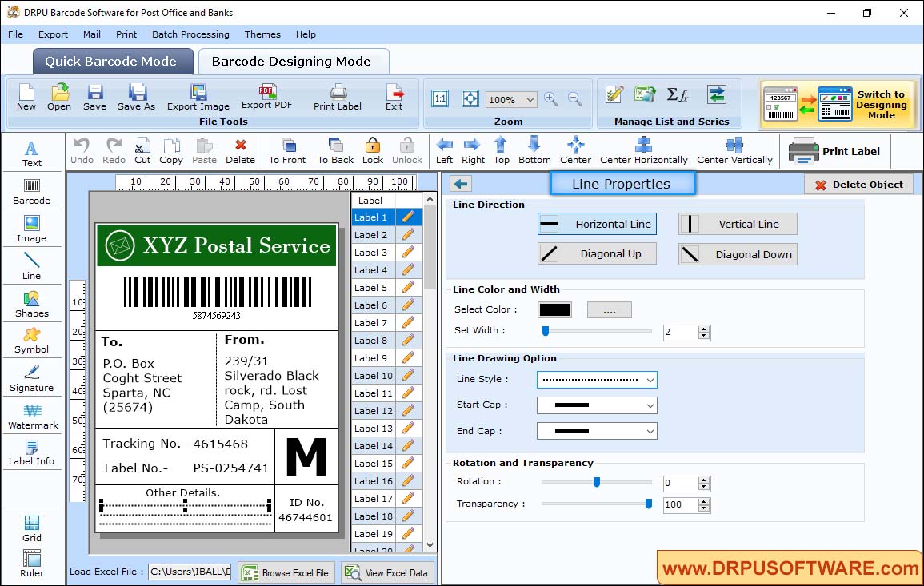Click Print Label in File Tools
Screen dimensions: 924x586
338,98
